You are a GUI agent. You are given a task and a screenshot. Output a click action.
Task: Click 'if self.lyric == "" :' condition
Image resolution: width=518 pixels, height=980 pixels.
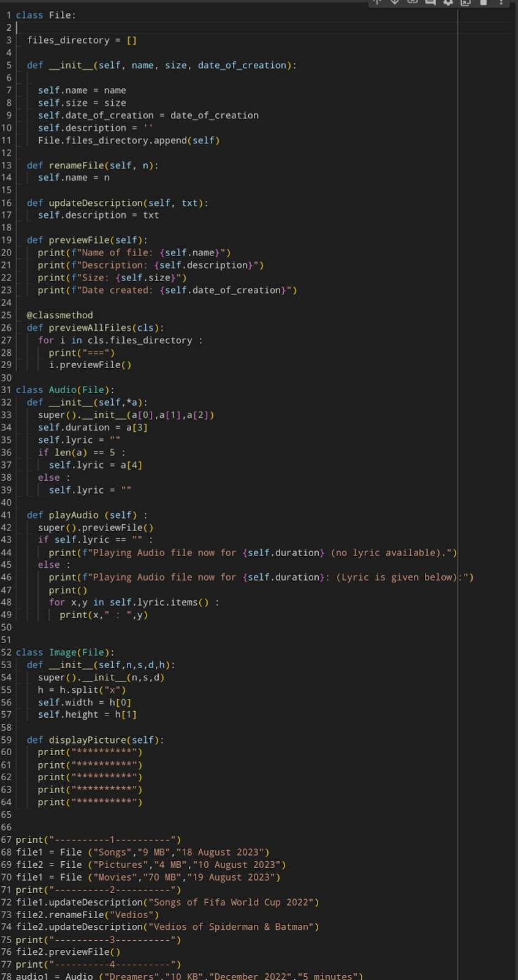[x=96, y=540]
